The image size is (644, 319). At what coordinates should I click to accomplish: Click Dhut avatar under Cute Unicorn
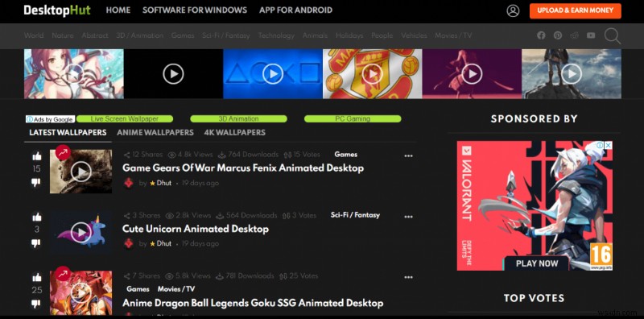tap(129, 243)
